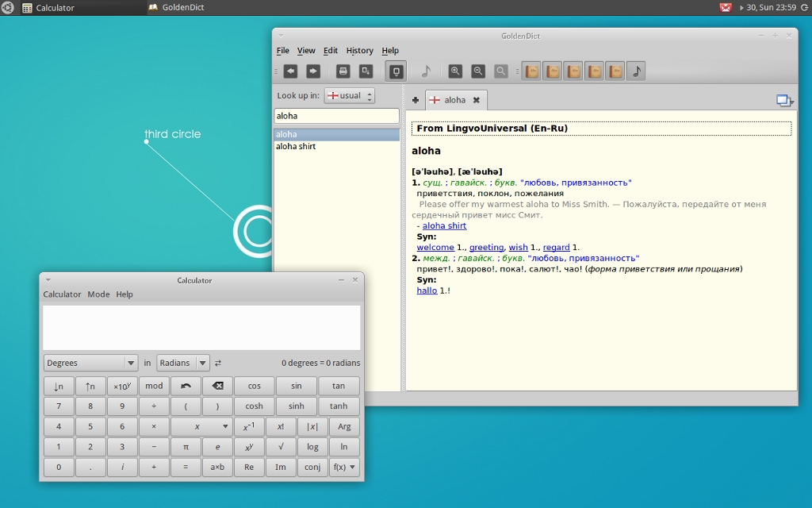Open the x variable dropdown in Calculator
Viewport: 812px width, 508px height.
(201, 426)
